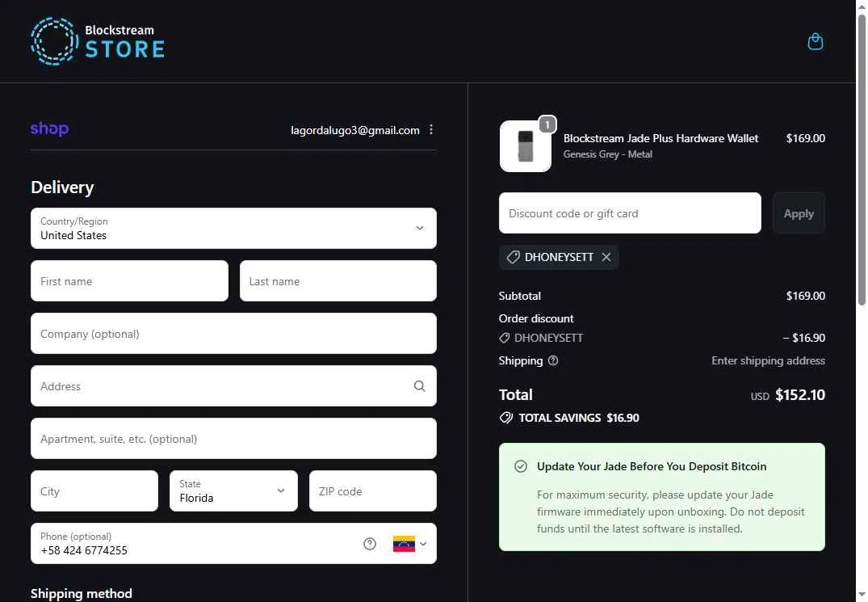This screenshot has height=602, width=868.
Task: Focus the Company (optional) field
Action: (x=233, y=334)
